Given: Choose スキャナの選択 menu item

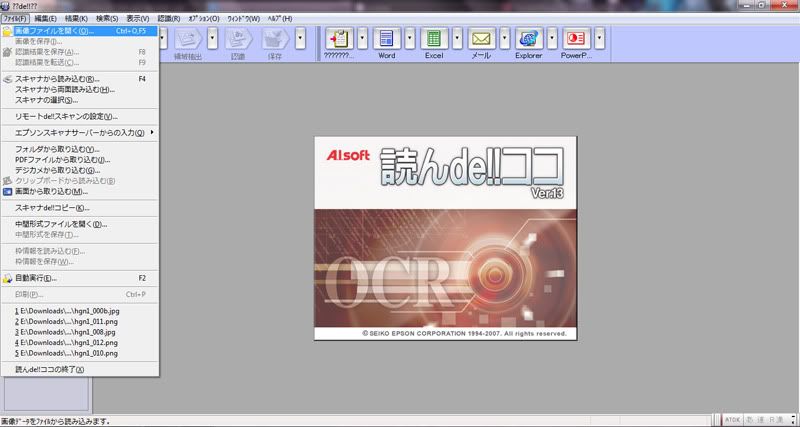Looking at the screenshot, I should point(80,100).
